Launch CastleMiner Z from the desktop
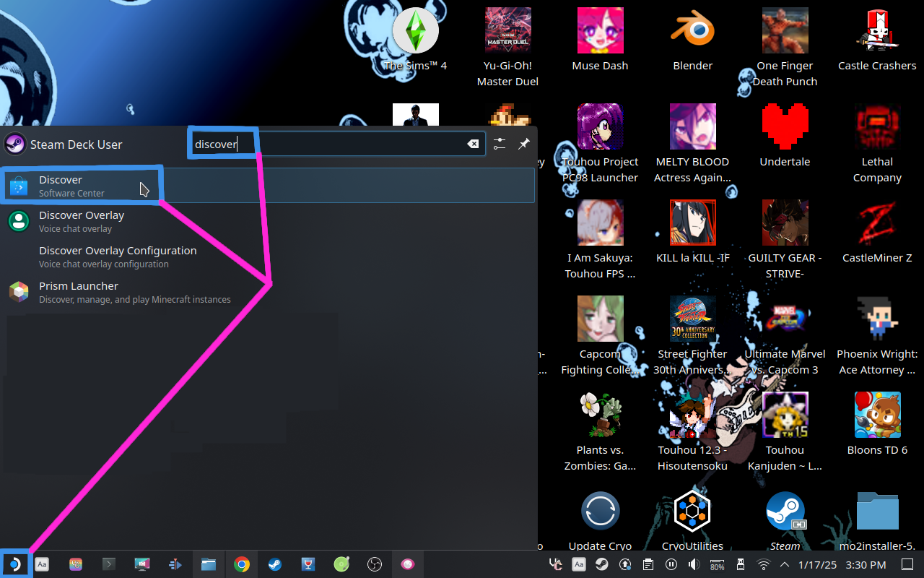Screen dimensions: 924x578 (x=878, y=232)
